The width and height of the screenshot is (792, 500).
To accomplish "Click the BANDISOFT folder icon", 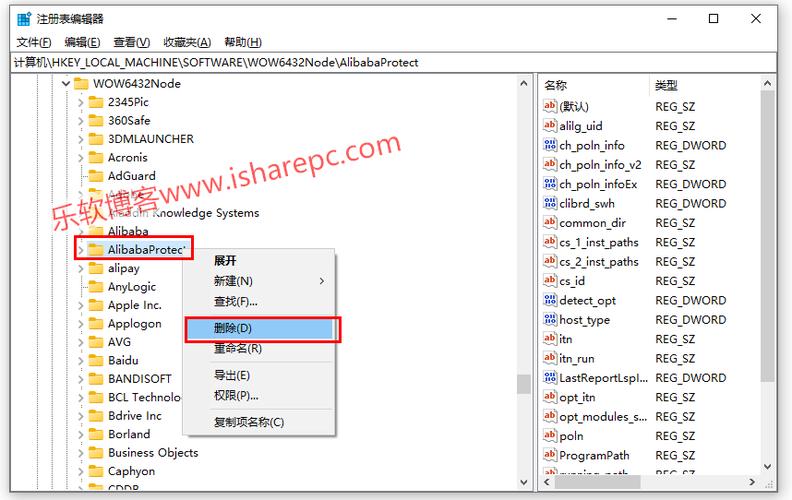I will (95, 379).
